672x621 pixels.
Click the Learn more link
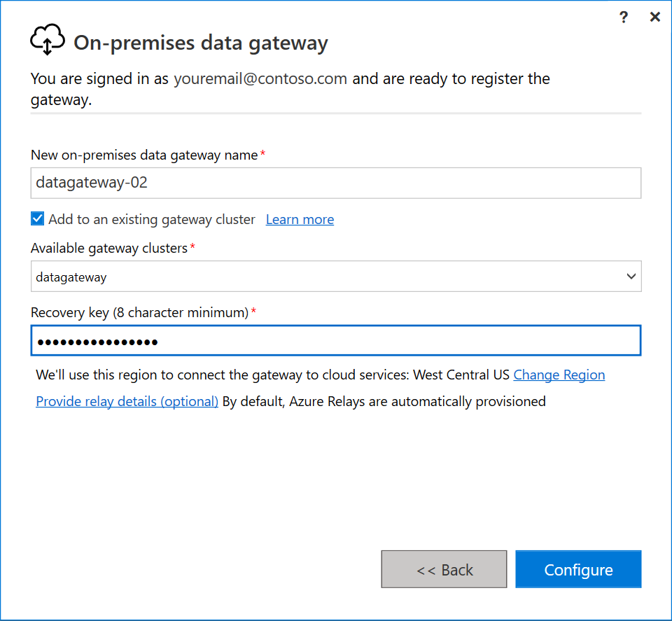(x=300, y=219)
